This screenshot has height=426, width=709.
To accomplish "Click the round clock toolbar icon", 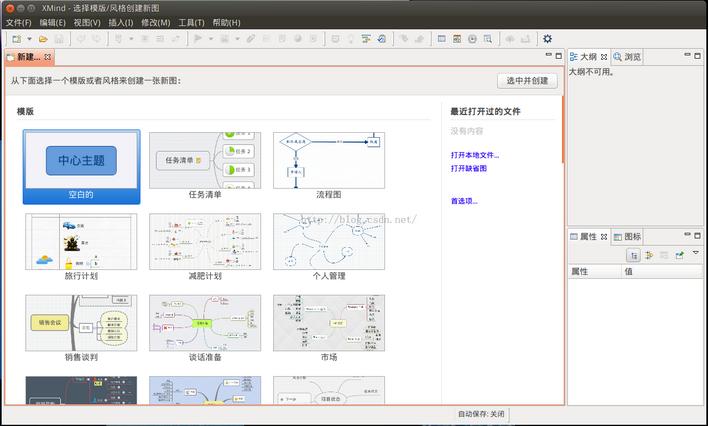I will coord(472,39).
